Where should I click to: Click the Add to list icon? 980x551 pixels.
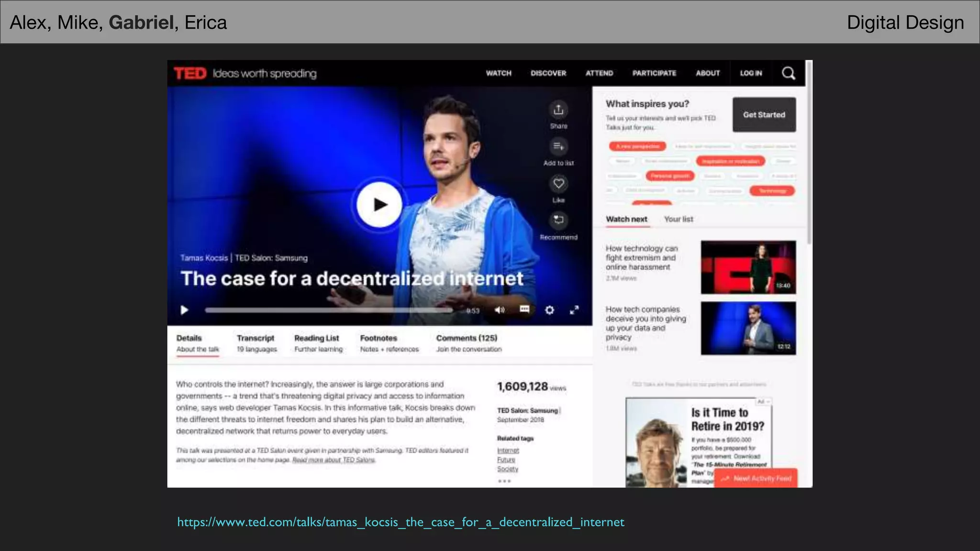[558, 146]
